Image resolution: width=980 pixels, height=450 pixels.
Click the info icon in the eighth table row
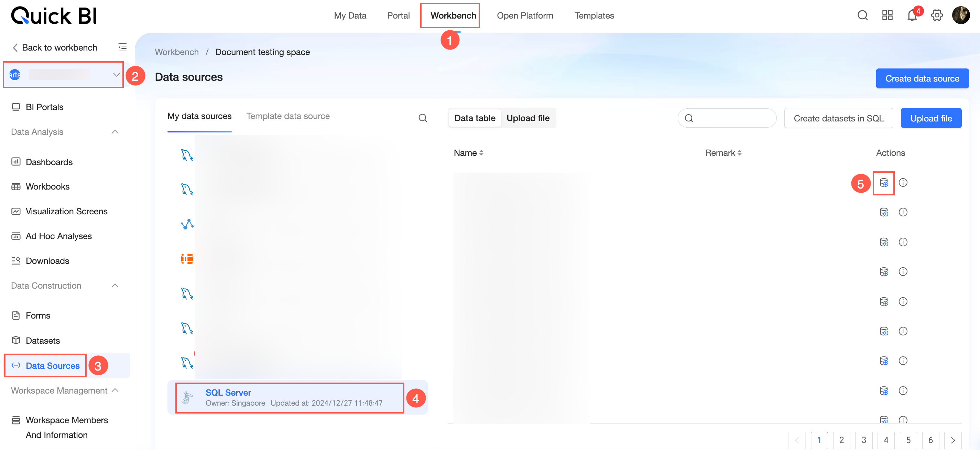[903, 390]
